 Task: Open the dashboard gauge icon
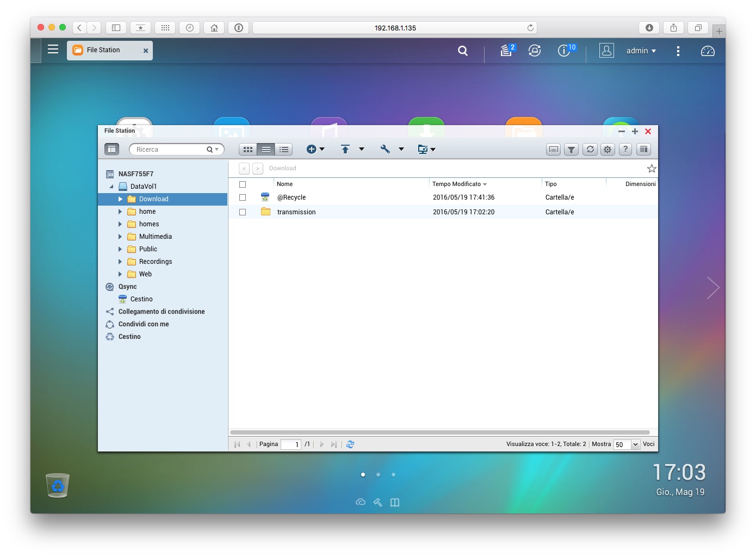(x=708, y=51)
